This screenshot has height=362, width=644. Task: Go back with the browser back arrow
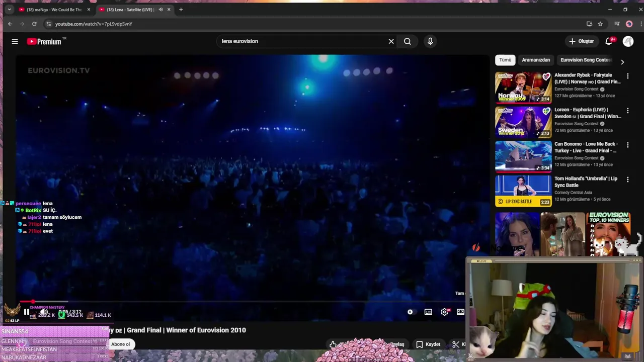[10, 24]
